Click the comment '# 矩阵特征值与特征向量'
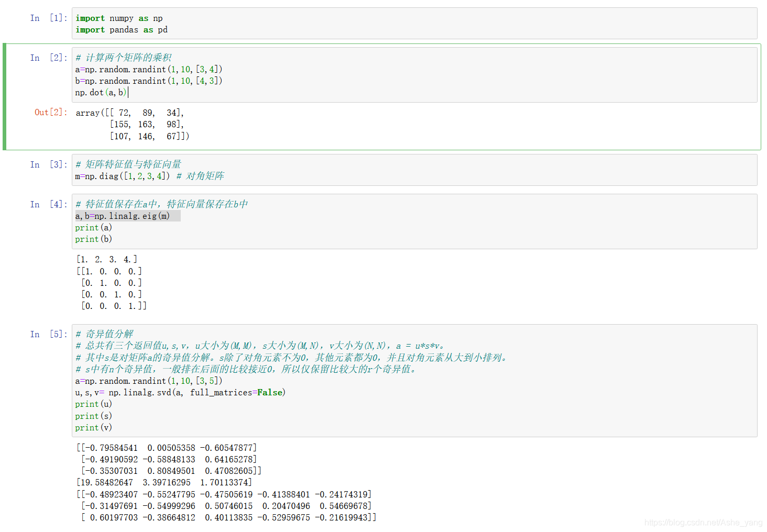 (x=128, y=164)
